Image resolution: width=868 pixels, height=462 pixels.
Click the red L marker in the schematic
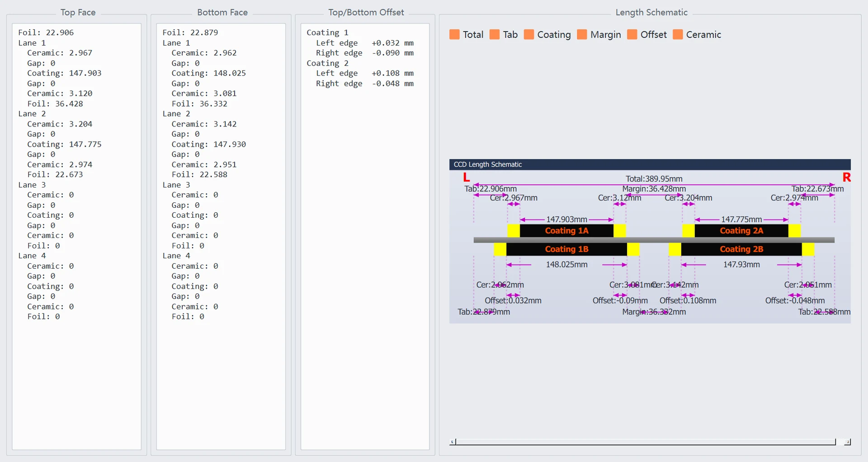pos(467,177)
